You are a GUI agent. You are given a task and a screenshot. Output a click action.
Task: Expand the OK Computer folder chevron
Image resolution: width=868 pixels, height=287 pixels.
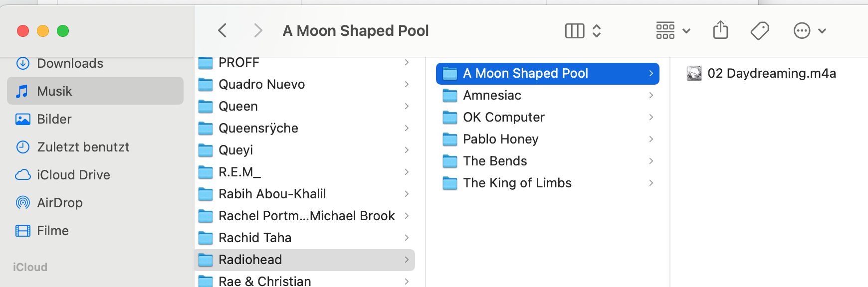tap(651, 117)
